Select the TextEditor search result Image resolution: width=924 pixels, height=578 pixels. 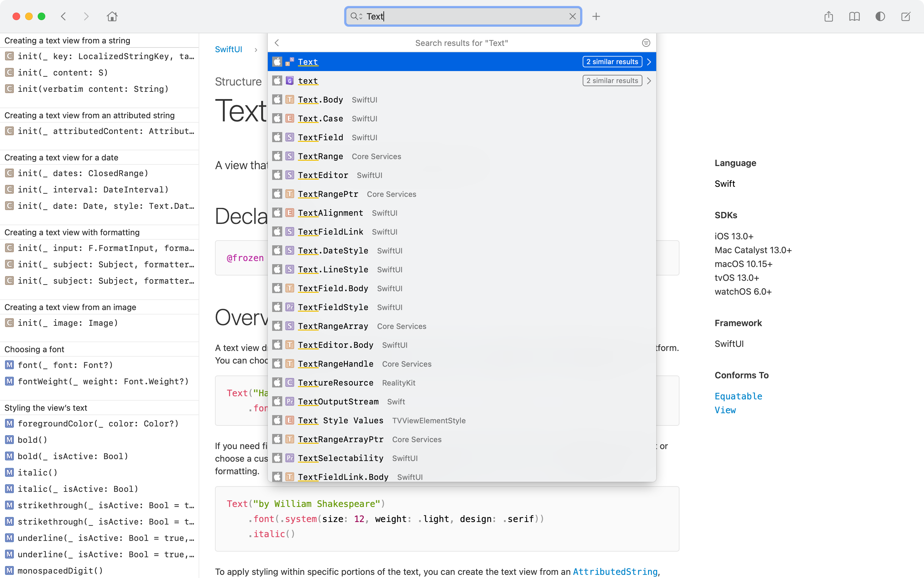pyautogui.click(x=323, y=175)
